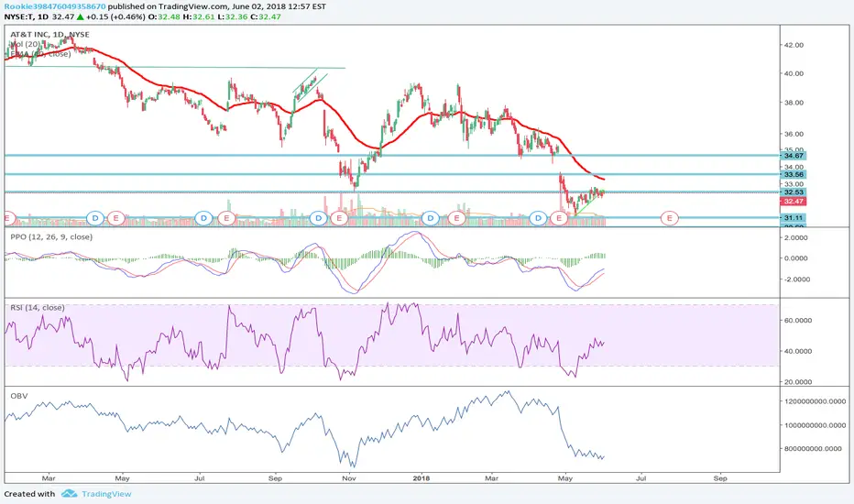Follow the TradingView link in the footer
The height and width of the screenshot is (504, 854).
pyautogui.click(x=106, y=494)
